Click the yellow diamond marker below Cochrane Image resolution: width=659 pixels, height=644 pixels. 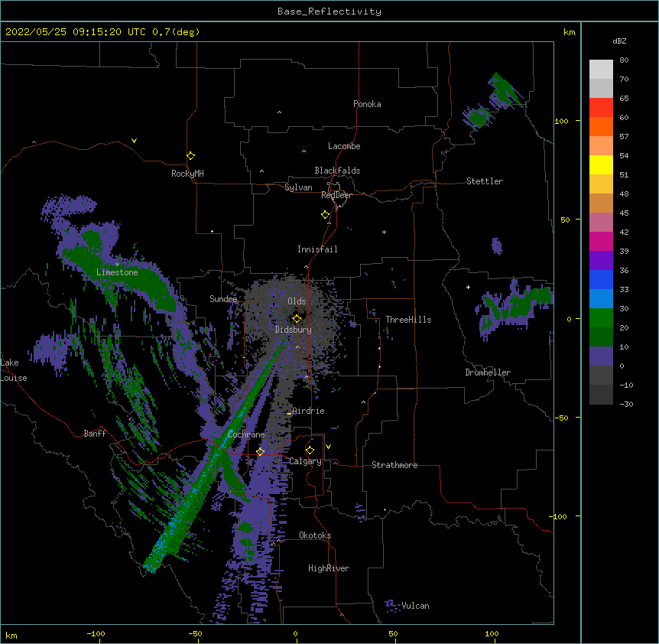point(260,451)
